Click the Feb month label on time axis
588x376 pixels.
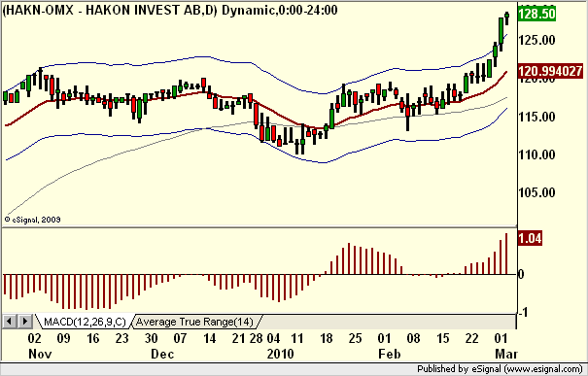coord(390,354)
